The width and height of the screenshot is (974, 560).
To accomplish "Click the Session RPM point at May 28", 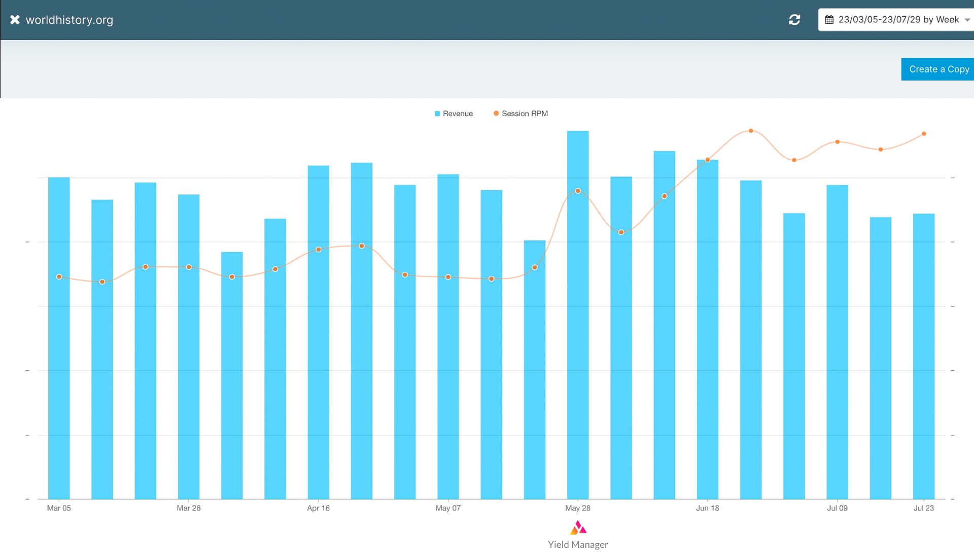I will (x=578, y=191).
